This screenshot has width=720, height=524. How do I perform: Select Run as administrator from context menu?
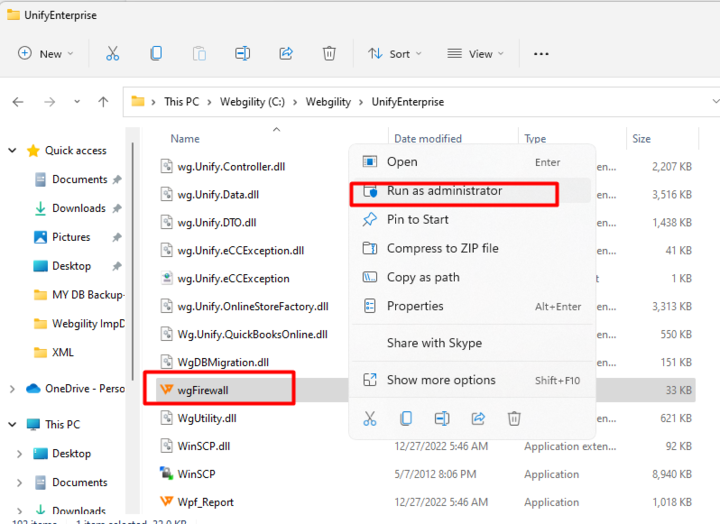tap(444, 190)
